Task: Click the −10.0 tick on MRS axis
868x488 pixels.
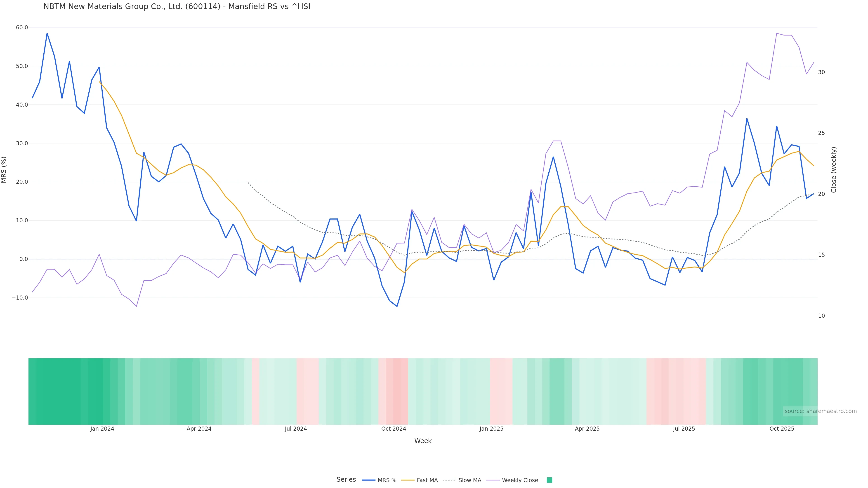Action: click(20, 298)
